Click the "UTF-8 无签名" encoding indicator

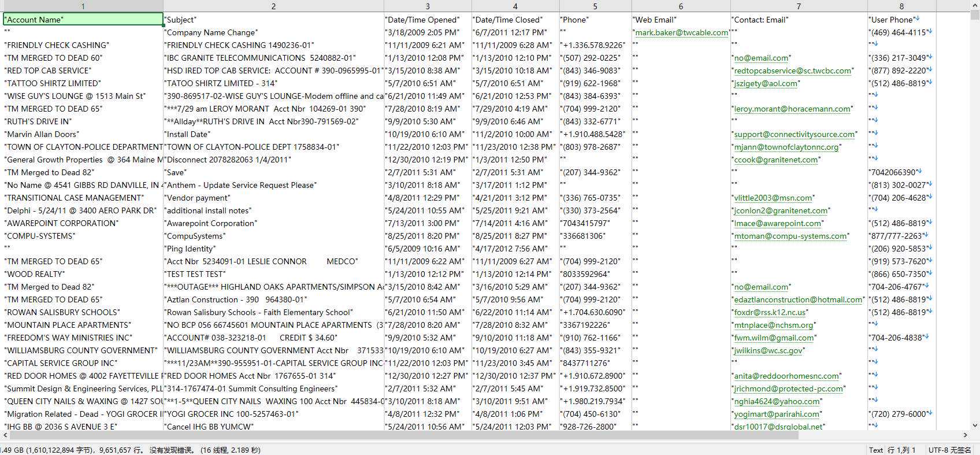[951, 450]
